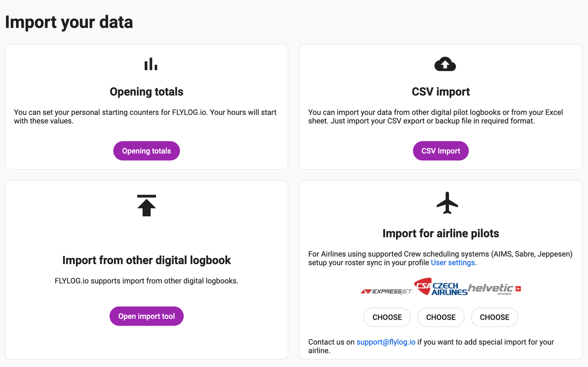Open the import tool button
Image resolution: width=588 pixels, height=367 pixels.
pos(146,316)
